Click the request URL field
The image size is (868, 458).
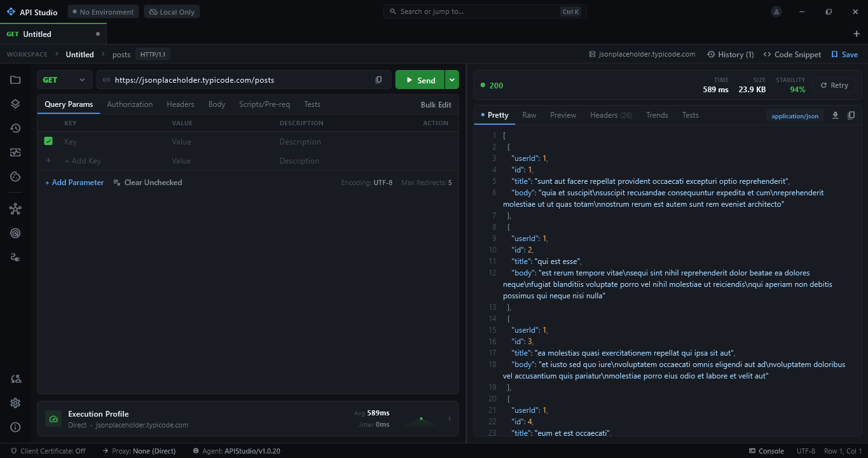(x=244, y=80)
